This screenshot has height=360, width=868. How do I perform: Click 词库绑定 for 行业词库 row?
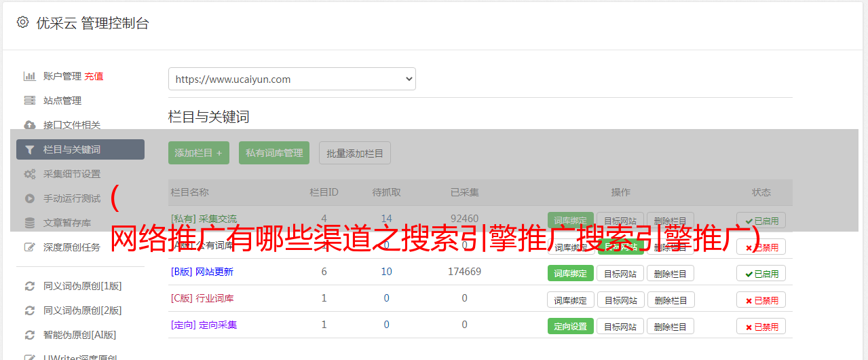571,300
